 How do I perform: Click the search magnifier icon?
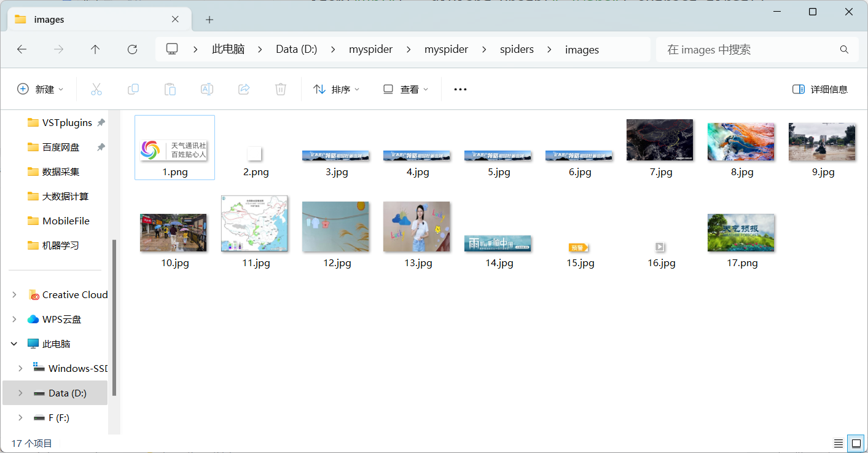(x=844, y=49)
